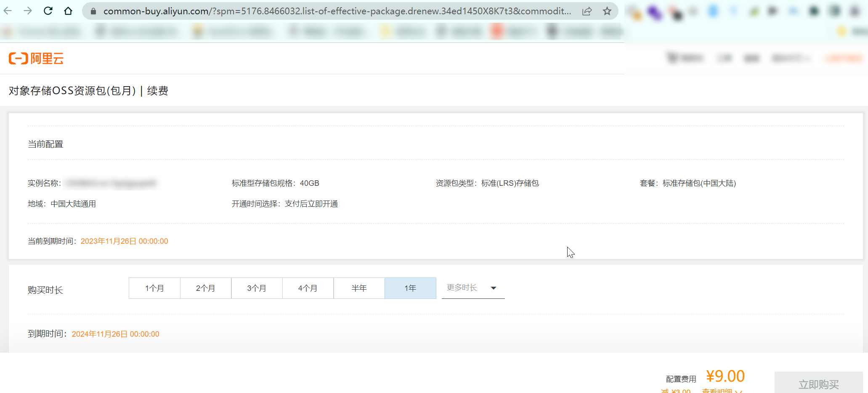This screenshot has width=868, height=393.
Task: Open the browser home page
Action: click(68, 11)
